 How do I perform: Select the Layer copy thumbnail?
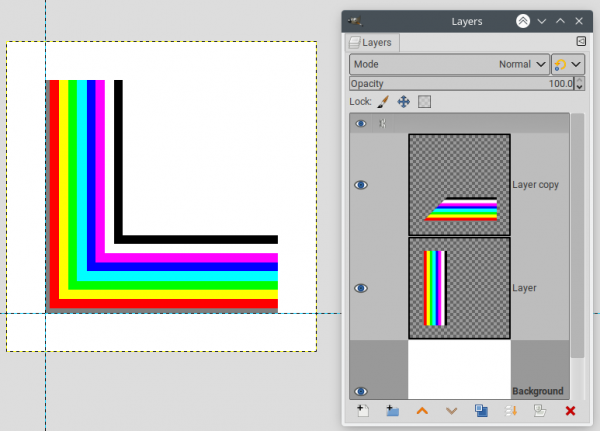(x=459, y=184)
